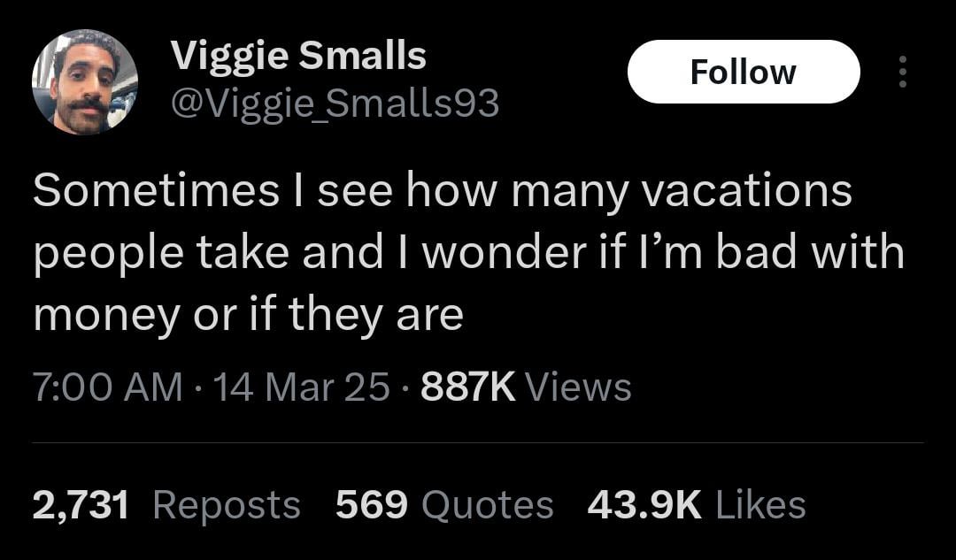Click the 569 quote count
The width and height of the screenshot is (956, 560).
[372, 505]
